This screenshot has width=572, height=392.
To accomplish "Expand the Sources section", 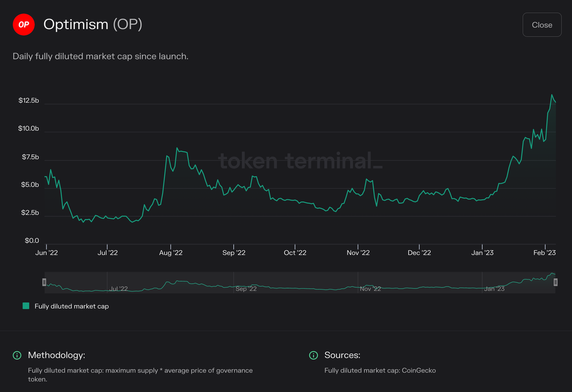I will [343, 355].
